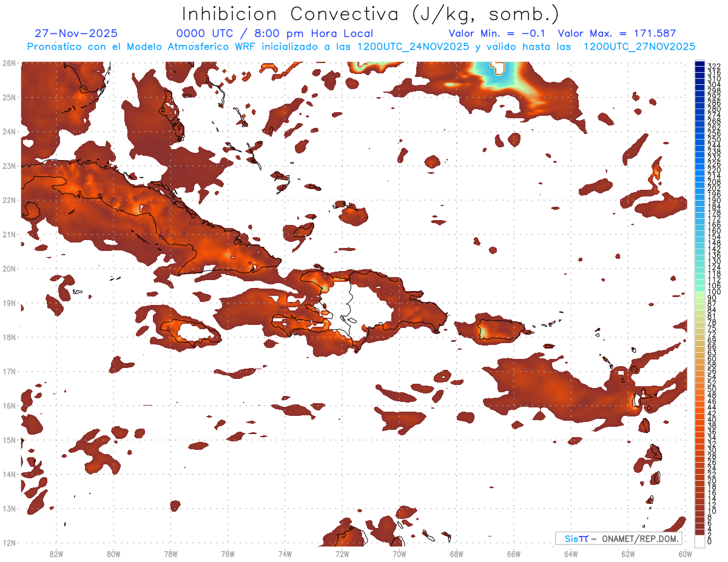
Task: Click the latitude label '15N'
Action: 9,440
